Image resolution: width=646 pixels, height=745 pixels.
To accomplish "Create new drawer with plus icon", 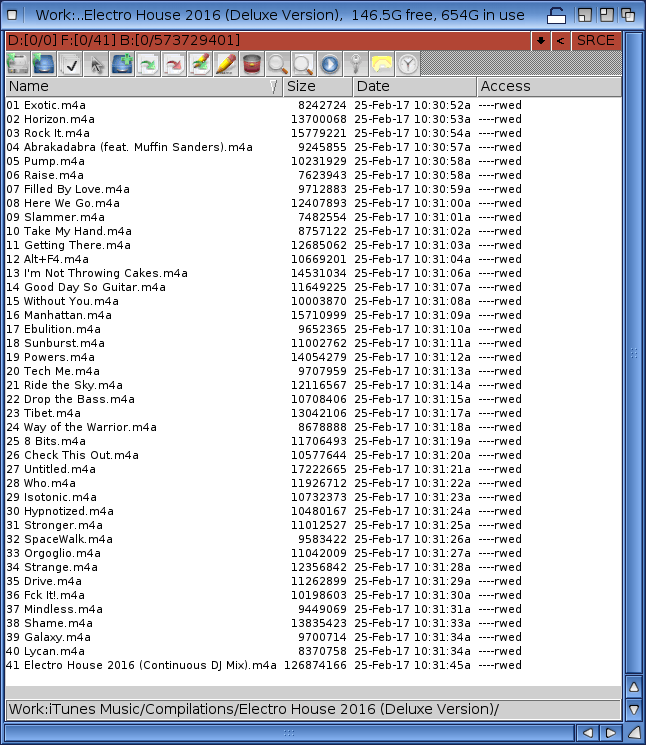I will coord(122,64).
